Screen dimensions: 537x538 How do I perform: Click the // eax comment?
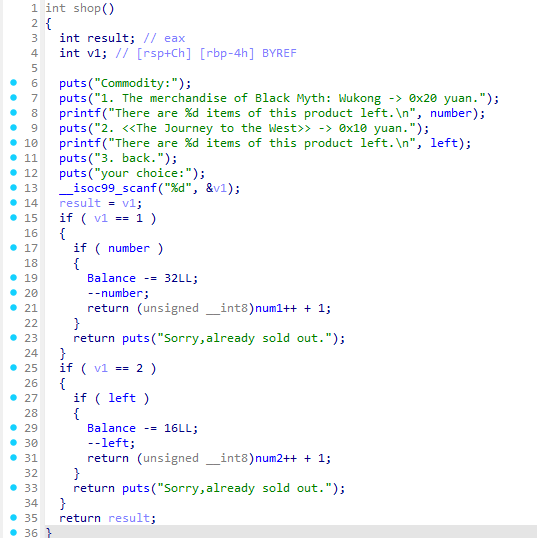(x=164, y=38)
